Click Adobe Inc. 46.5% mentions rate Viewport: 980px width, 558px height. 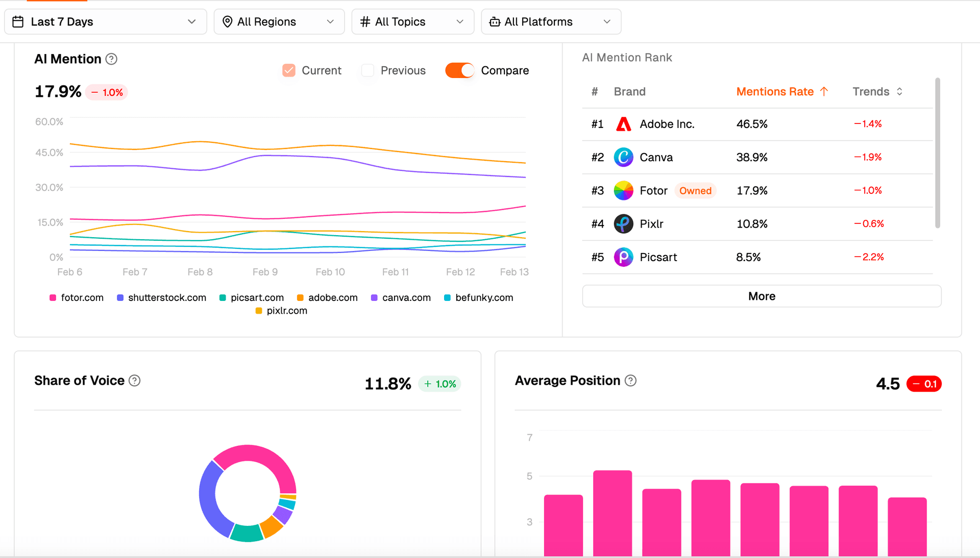752,124
